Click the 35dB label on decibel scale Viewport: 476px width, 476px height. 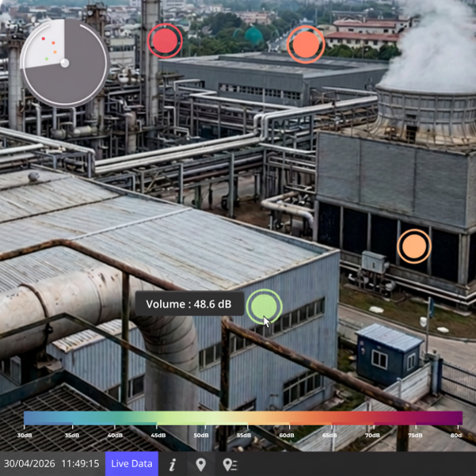pyautogui.click(x=72, y=436)
